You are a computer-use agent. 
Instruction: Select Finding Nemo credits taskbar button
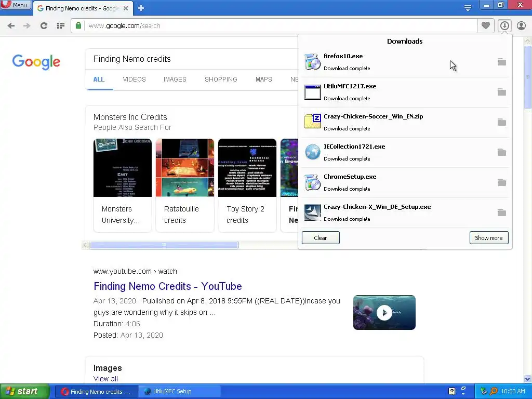(x=96, y=392)
